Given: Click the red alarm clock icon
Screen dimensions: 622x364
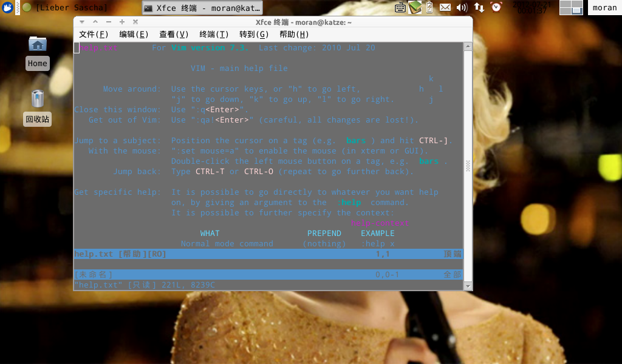Looking at the screenshot, I should 496,7.
